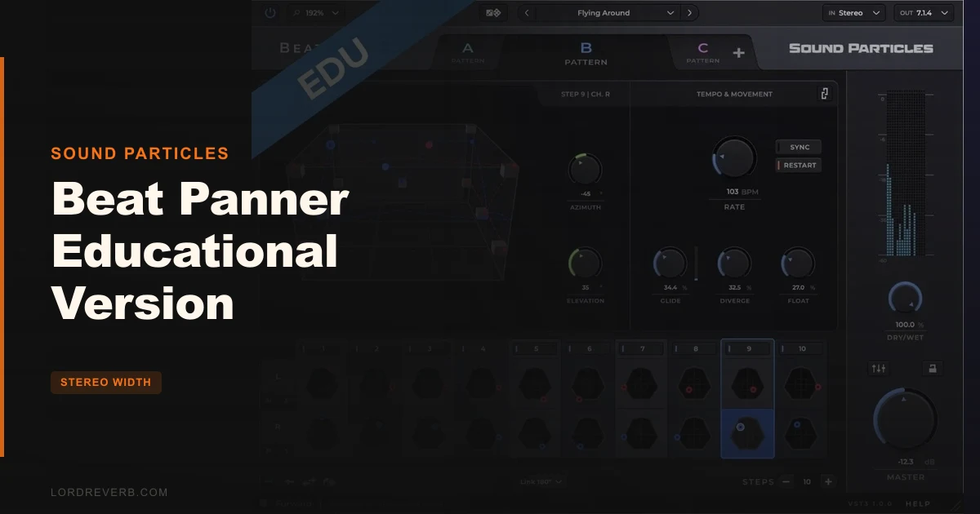
Task: Select step 6 right channel pad
Action: pyautogui.click(x=588, y=433)
